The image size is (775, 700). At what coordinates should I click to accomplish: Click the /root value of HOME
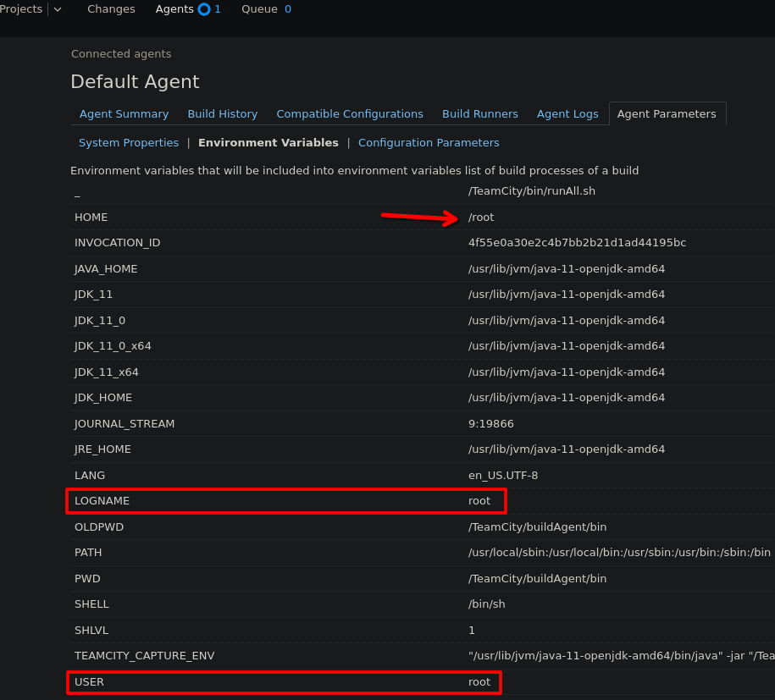click(480, 218)
